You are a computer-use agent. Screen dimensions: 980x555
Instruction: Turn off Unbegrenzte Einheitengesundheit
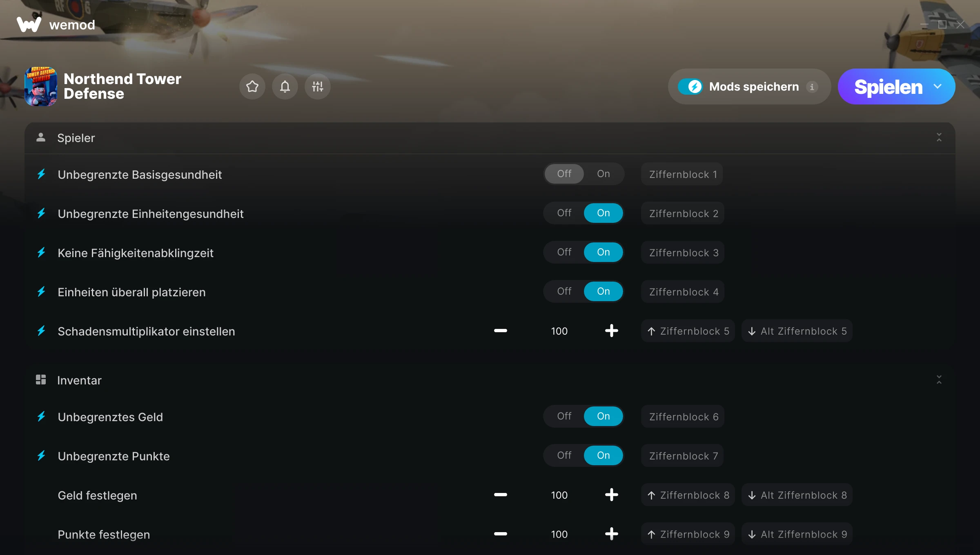pos(564,213)
